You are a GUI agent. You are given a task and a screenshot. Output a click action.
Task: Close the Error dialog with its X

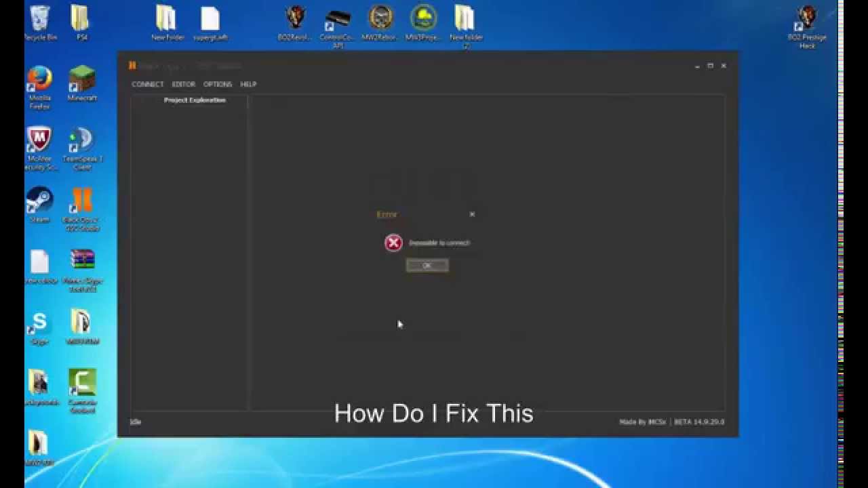pyautogui.click(x=472, y=214)
